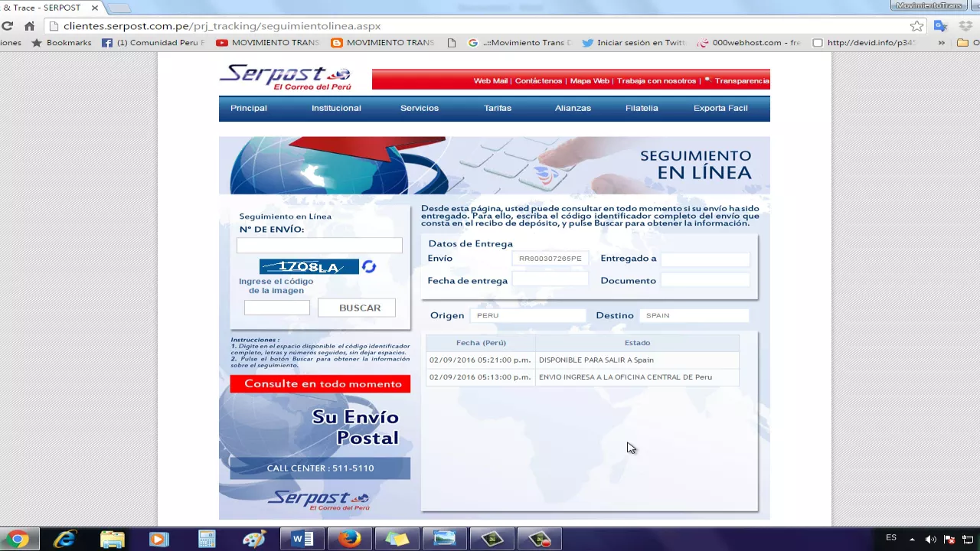
Task: Switch to Microsoft Word in taskbar
Action: [x=302, y=540]
